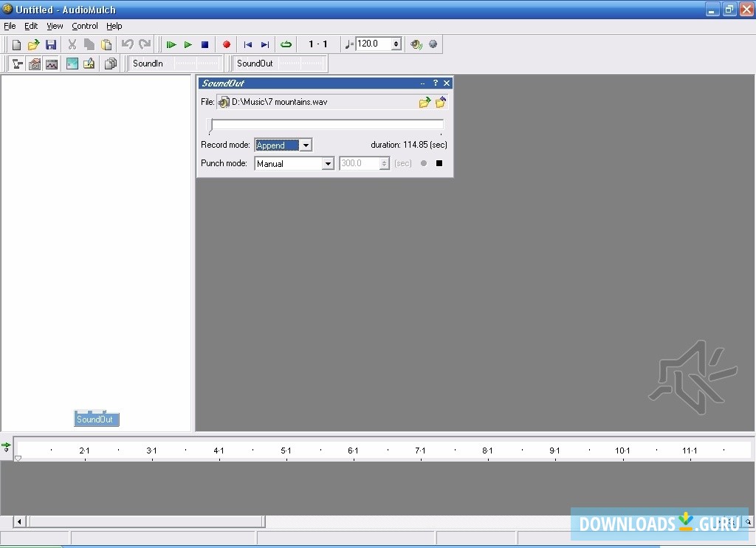Open the Edit menu
Screen dimensions: 756x548
click(x=31, y=26)
